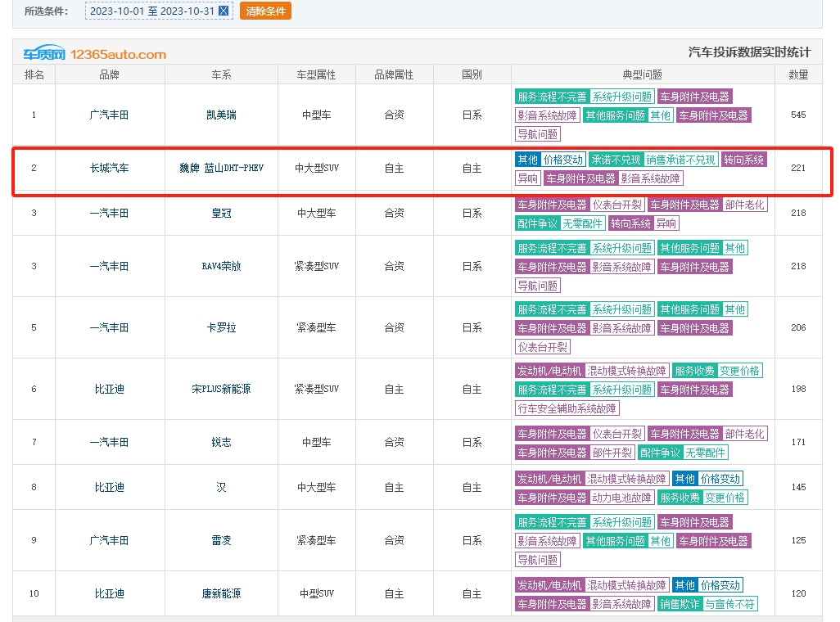Click the 长城汽车 brand cell
840x622 pixels.
[109, 168]
